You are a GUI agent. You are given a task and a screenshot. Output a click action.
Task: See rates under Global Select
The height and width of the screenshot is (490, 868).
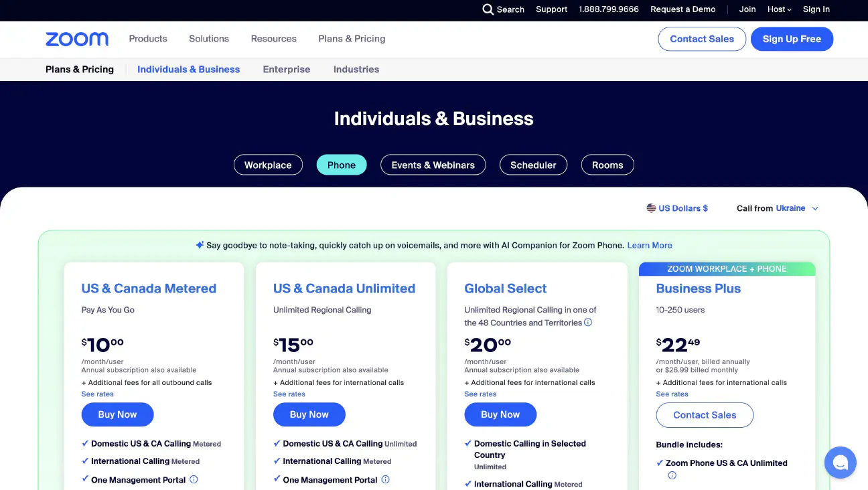point(481,394)
